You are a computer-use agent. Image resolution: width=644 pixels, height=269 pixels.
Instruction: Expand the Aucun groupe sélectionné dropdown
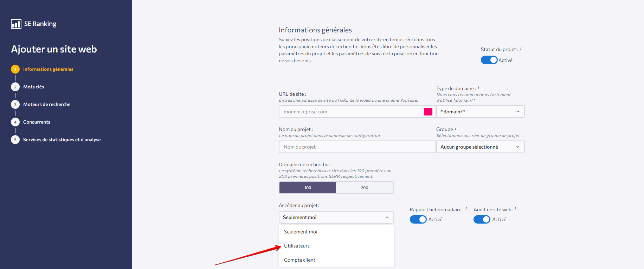(x=480, y=147)
